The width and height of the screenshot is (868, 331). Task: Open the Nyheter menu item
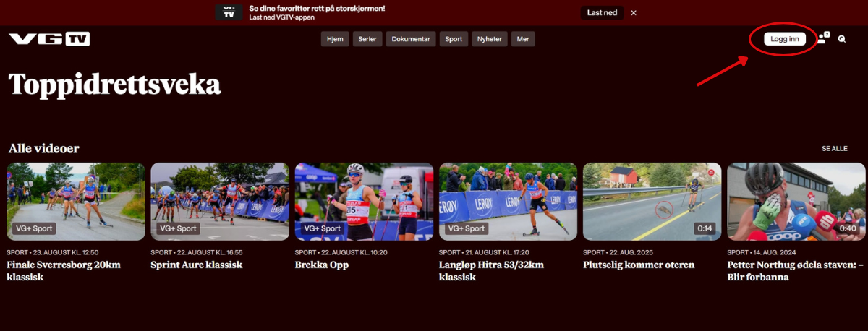490,39
